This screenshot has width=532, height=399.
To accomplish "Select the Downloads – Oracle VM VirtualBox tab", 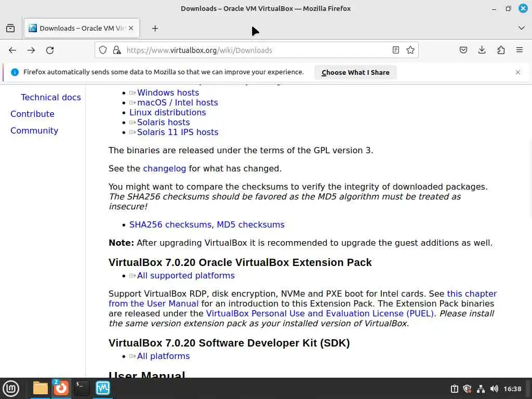I will point(82,28).
